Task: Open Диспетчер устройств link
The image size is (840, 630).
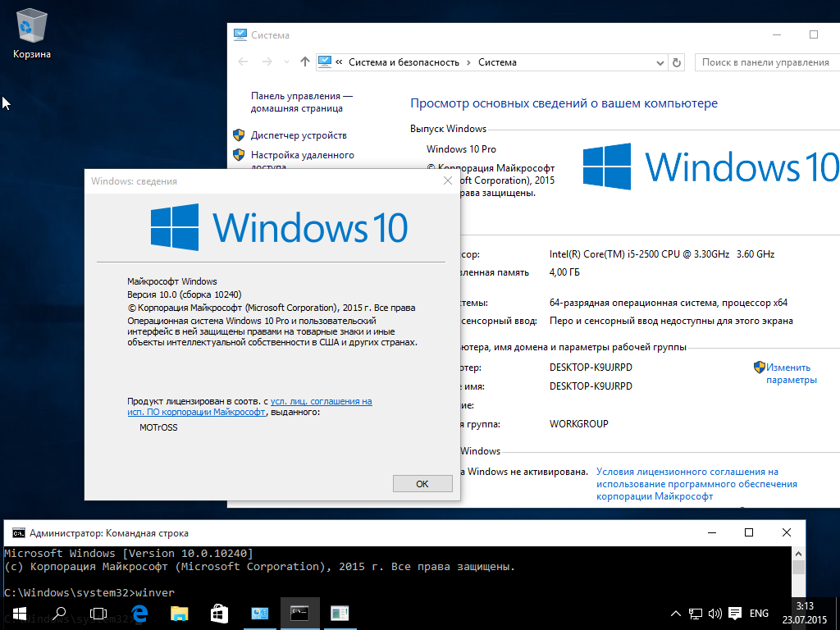Action: point(299,135)
